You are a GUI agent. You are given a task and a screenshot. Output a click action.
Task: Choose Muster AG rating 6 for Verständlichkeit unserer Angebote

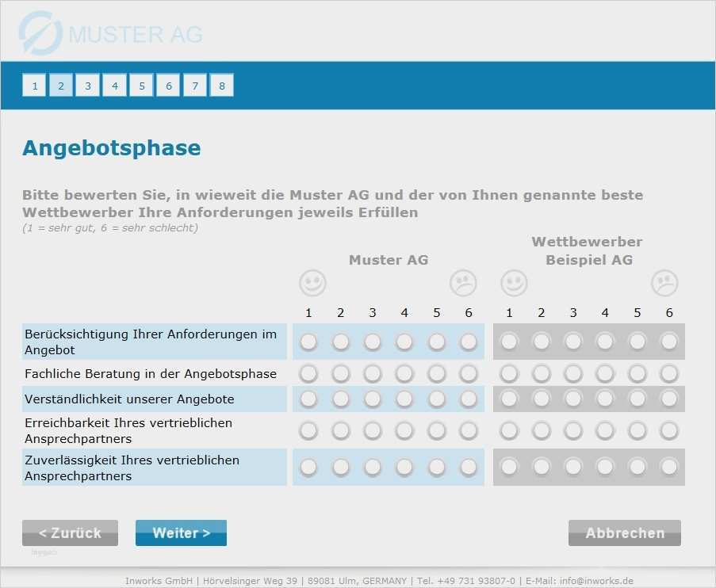coord(469,399)
